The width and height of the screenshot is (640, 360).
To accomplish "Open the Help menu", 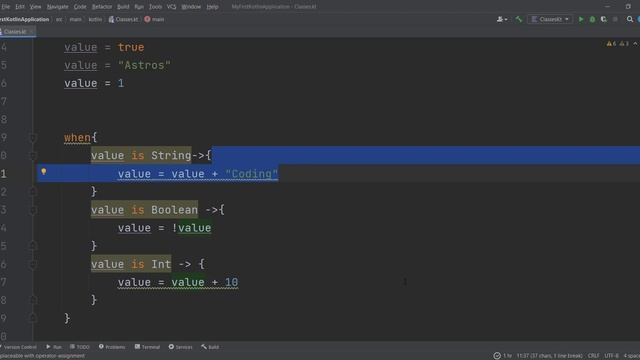I will pos(212,7).
